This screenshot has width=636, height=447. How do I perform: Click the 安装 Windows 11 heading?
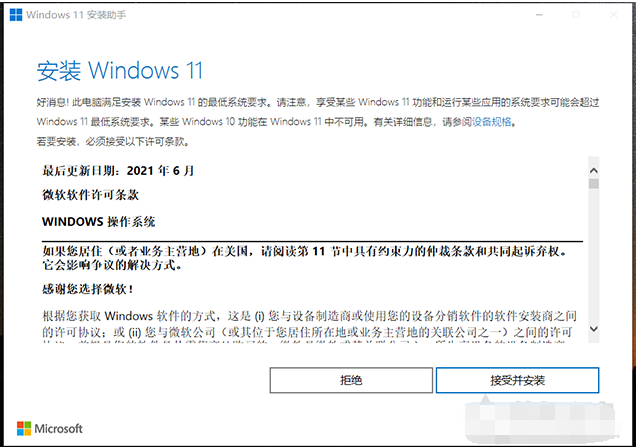(120, 71)
